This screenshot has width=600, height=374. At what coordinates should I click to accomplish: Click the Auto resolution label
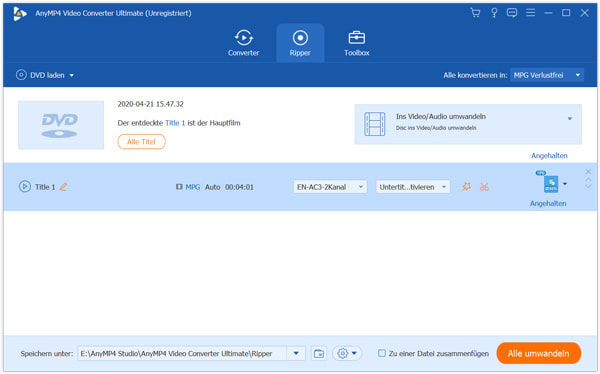(212, 187)
